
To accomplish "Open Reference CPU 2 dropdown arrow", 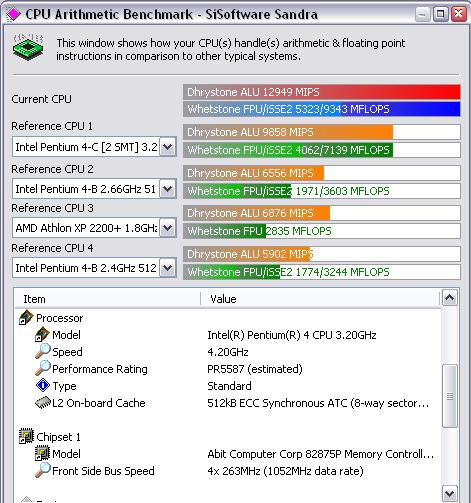I will pyautogui.click(x=167, y=189).
